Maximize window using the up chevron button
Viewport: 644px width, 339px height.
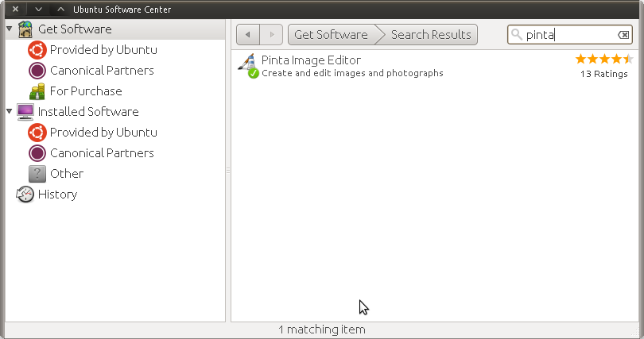tap(60, 9)
